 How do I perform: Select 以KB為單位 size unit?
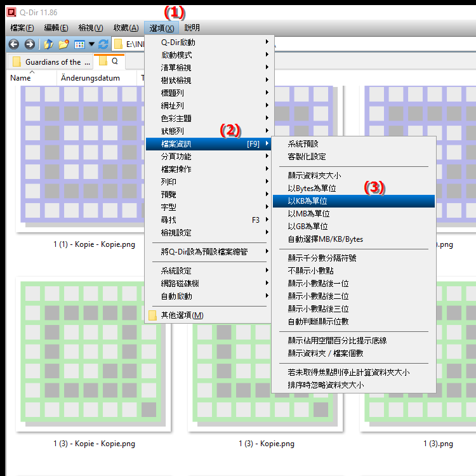point(354,201)
